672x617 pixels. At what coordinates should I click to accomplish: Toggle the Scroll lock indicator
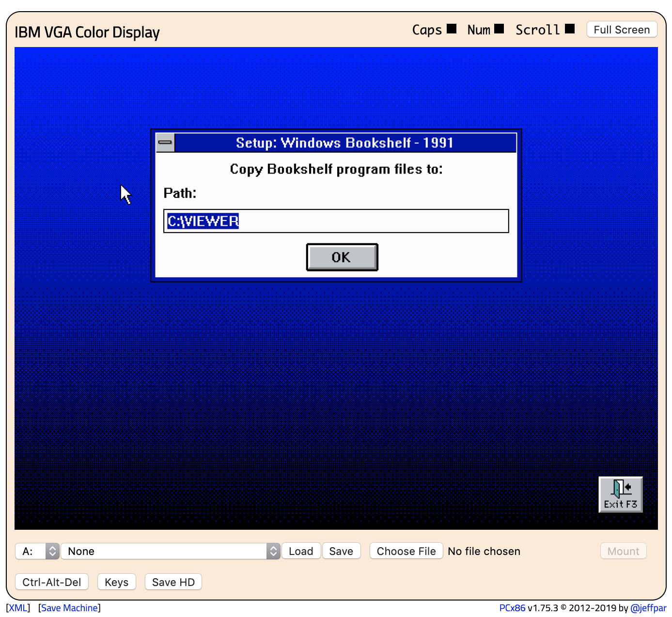[569, 28]
